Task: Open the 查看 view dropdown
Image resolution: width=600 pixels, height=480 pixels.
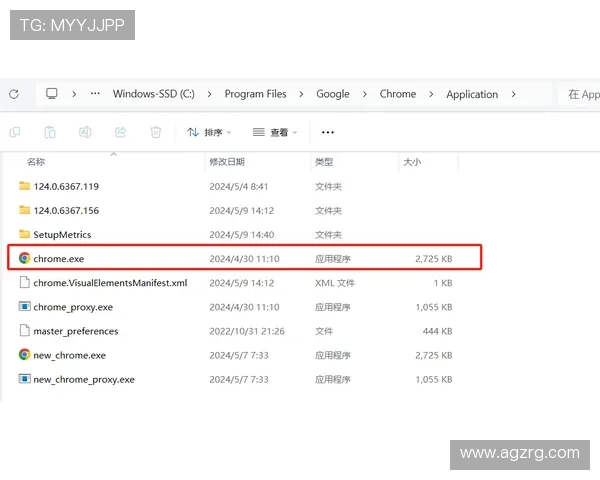Action: pos(275,132)
